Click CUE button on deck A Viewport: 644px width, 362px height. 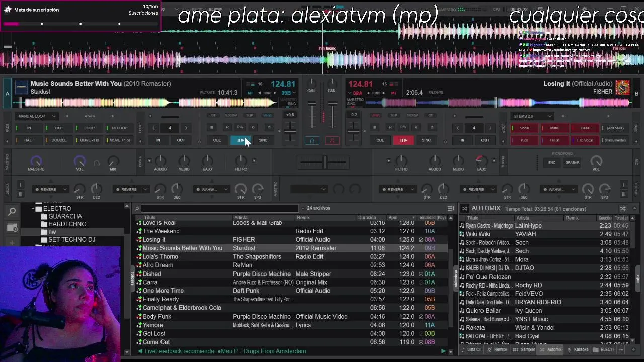point(217,140)
